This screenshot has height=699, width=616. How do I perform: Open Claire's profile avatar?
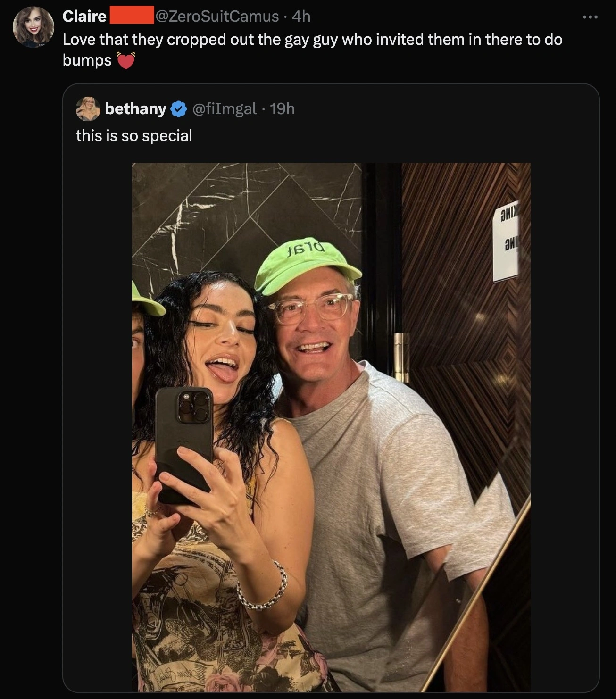tap(33, 27)
